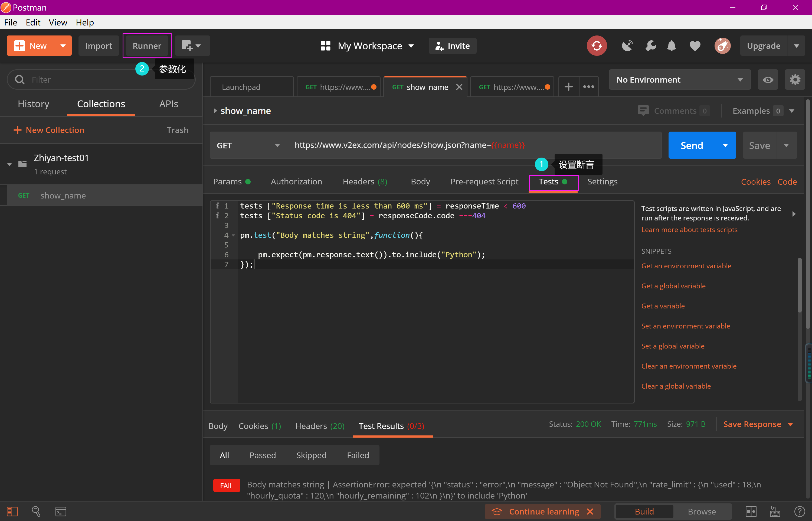Open the File menu
The width and height of the screenshot is (812, 521).
[x=11, y=22]
